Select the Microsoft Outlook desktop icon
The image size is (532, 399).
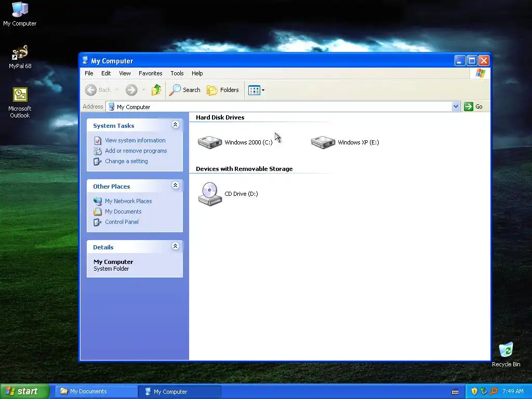click(20, 103)
